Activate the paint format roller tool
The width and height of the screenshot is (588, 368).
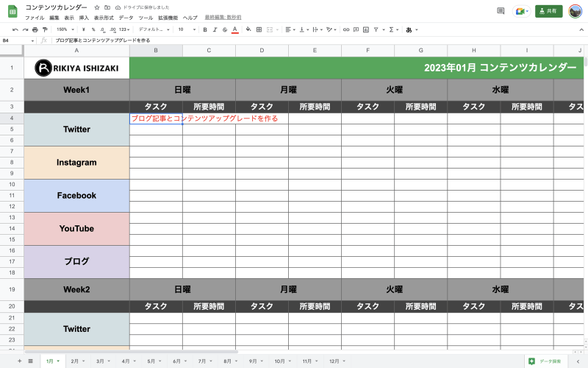45,29
